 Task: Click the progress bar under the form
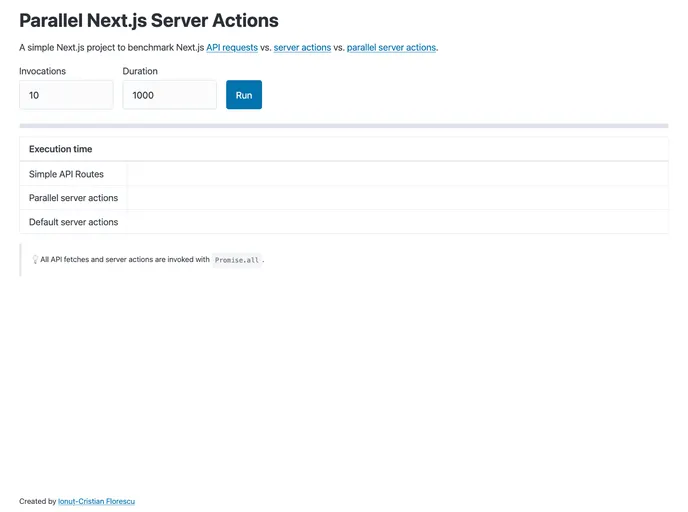tap(344, 126)
